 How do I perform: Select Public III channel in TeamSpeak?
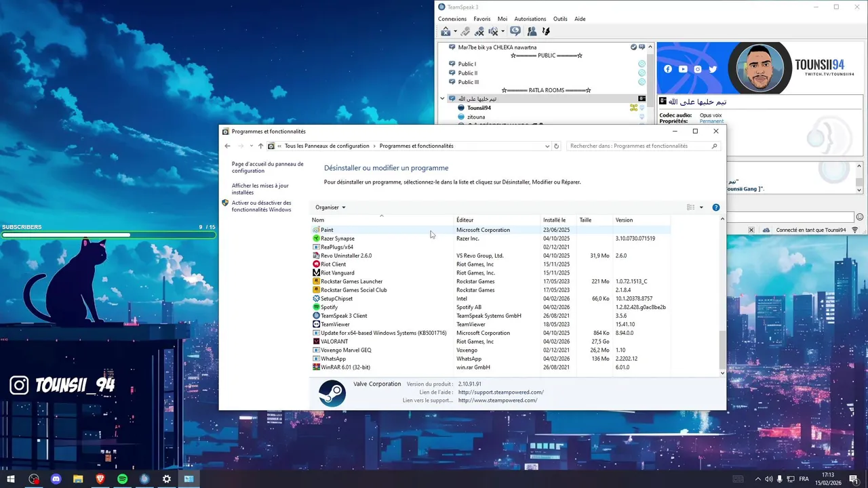pyautogui.click(x=468, y=82)
